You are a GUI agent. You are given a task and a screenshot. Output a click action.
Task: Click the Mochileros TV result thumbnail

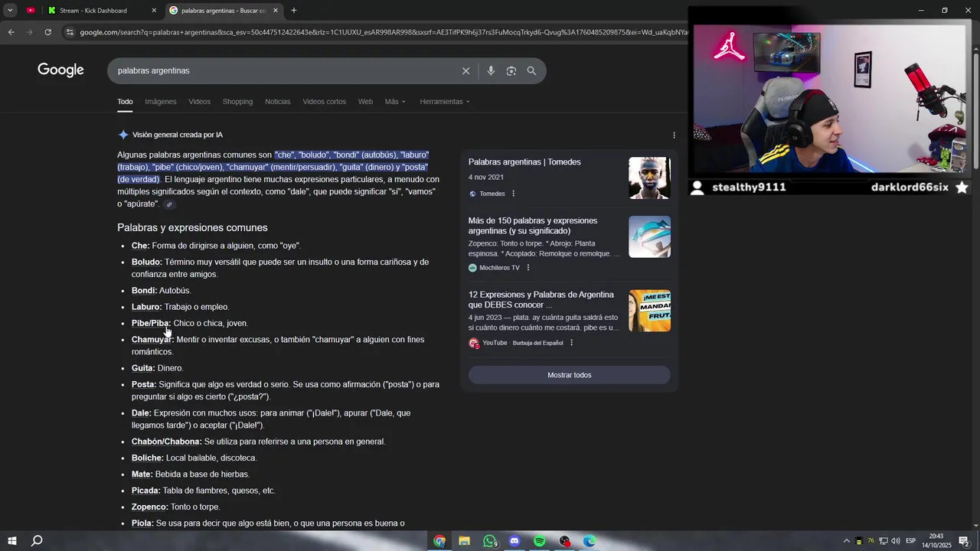[649, 236]
